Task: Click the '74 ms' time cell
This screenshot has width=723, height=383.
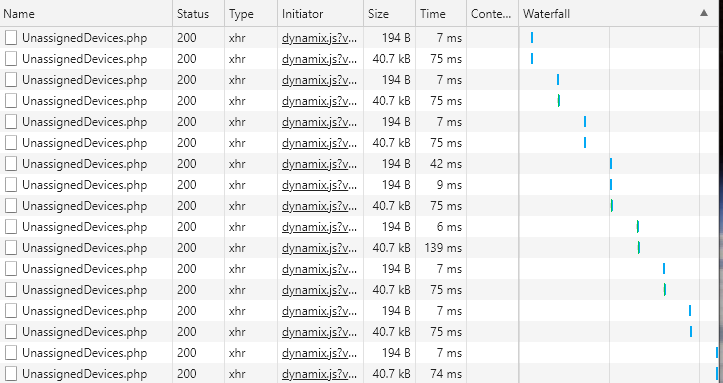Action: coord(445,374)
